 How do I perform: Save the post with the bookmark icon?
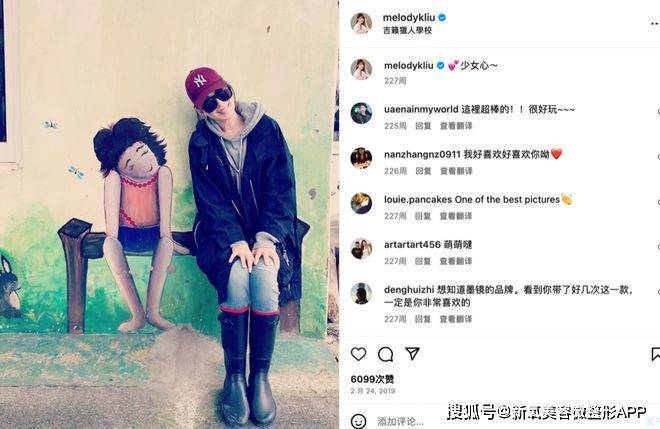655,354
